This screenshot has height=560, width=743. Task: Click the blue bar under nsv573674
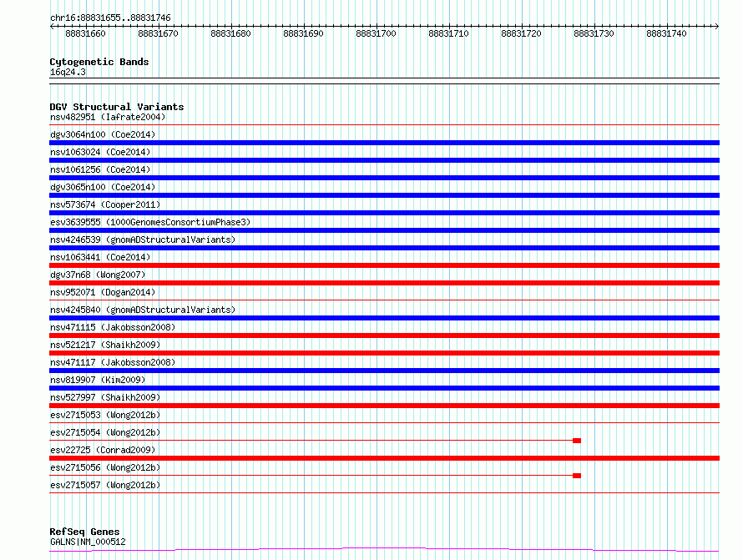384,213
